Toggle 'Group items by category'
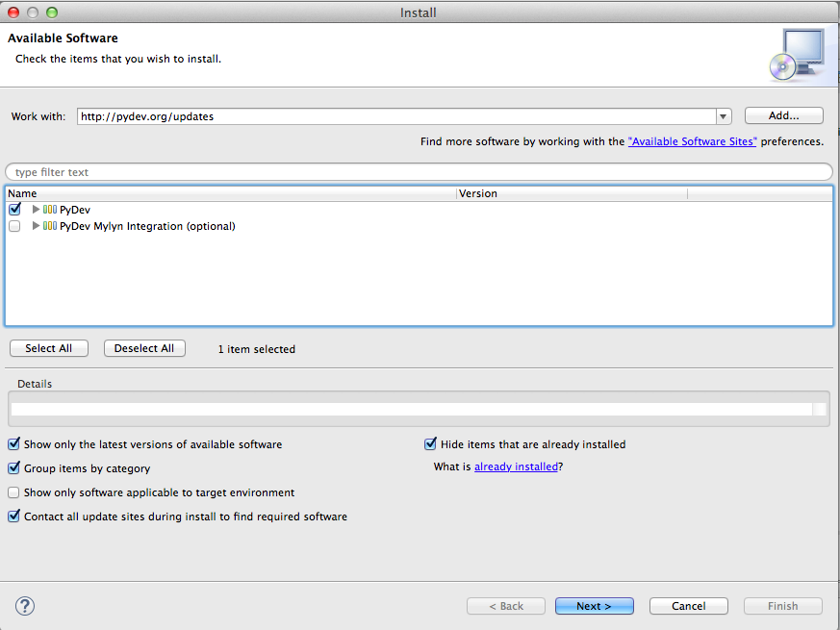 click(x=13, y=467)
